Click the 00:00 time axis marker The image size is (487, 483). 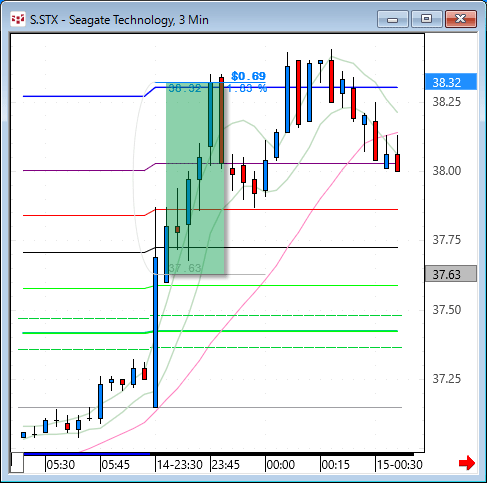pos(280,465)
